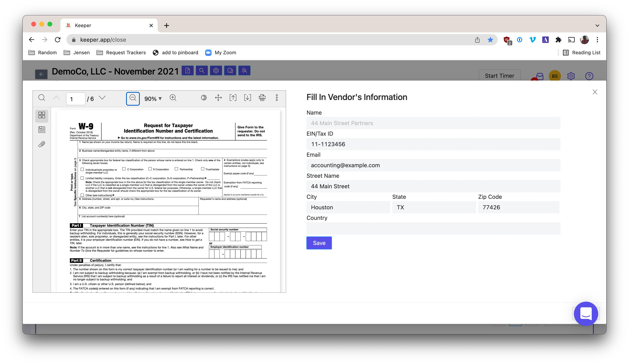Image resolution: width=629 pixels, height=364 pixels.
Task: Save the vendor information
Action: [319, 243]
